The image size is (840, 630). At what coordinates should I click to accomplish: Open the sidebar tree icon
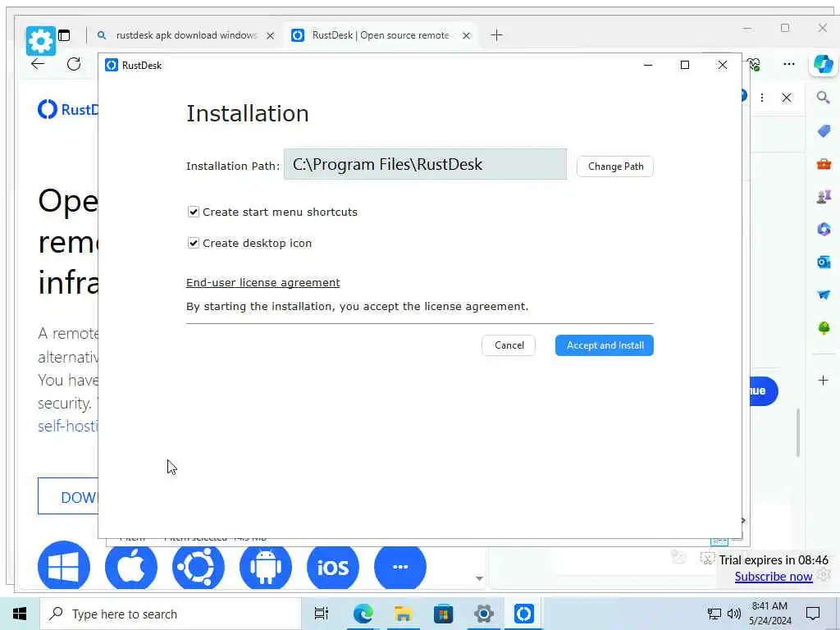tap(824, 327)
